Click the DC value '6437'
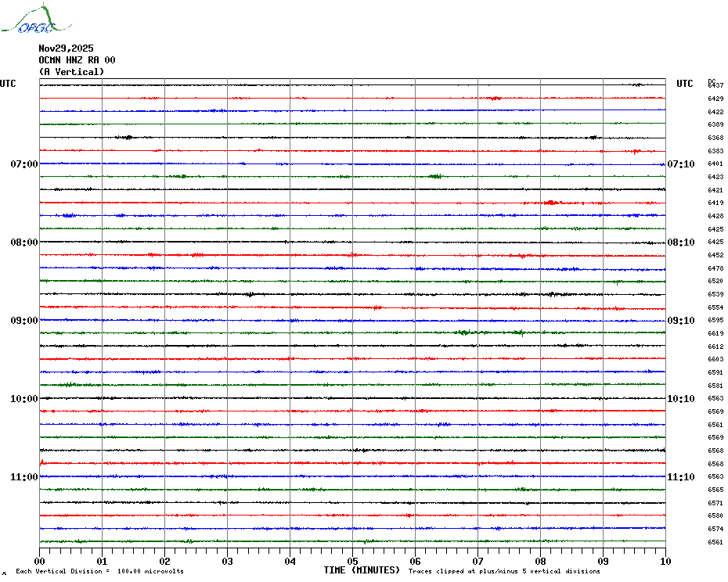Viewport: 728px width, 582px height. click(716, 85)
